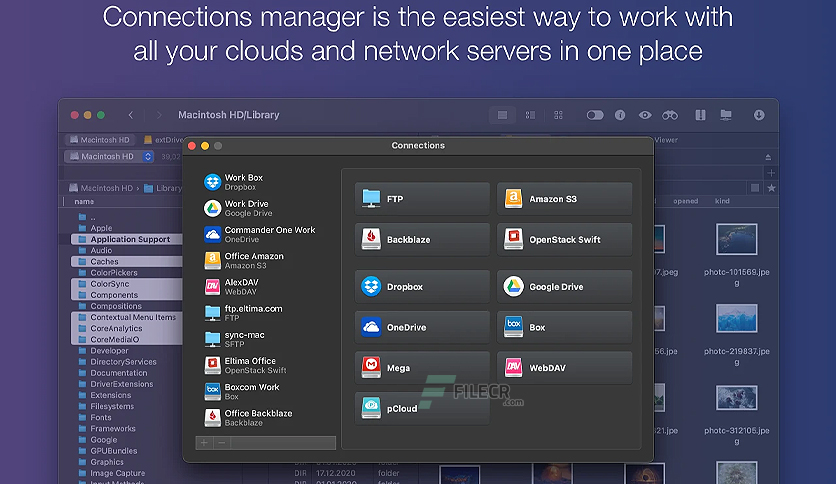Select the Contextual Menu Items folder
The width and height of the screenshot is (836, 484).
[x=127, y=317]
